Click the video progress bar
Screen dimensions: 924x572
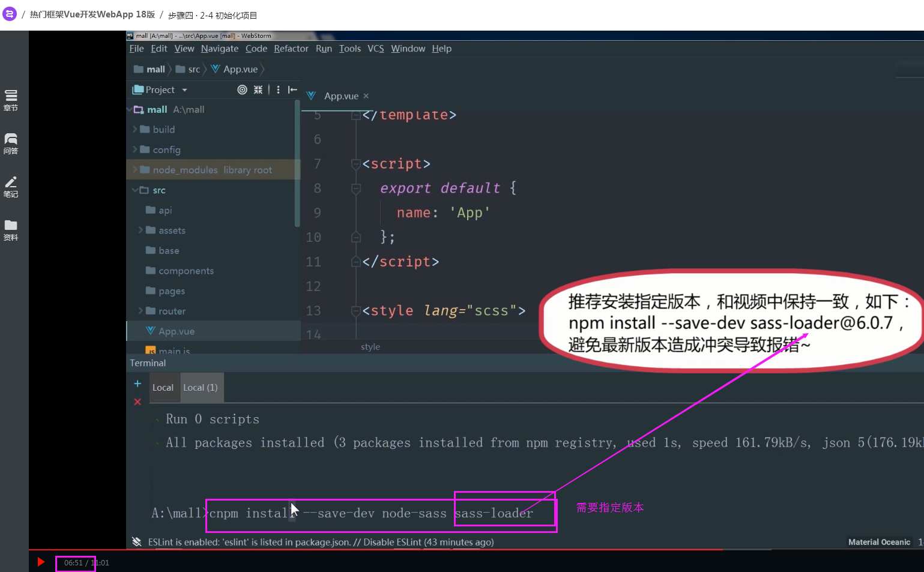476,549
